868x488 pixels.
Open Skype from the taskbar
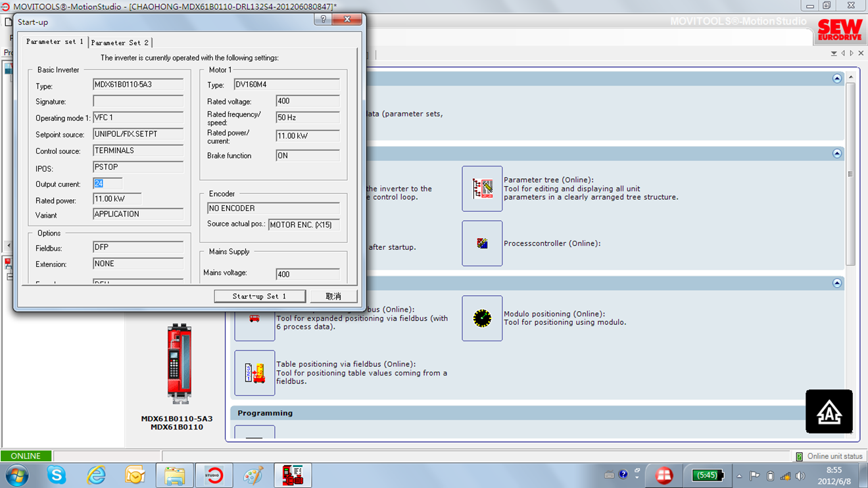[57, 475]
